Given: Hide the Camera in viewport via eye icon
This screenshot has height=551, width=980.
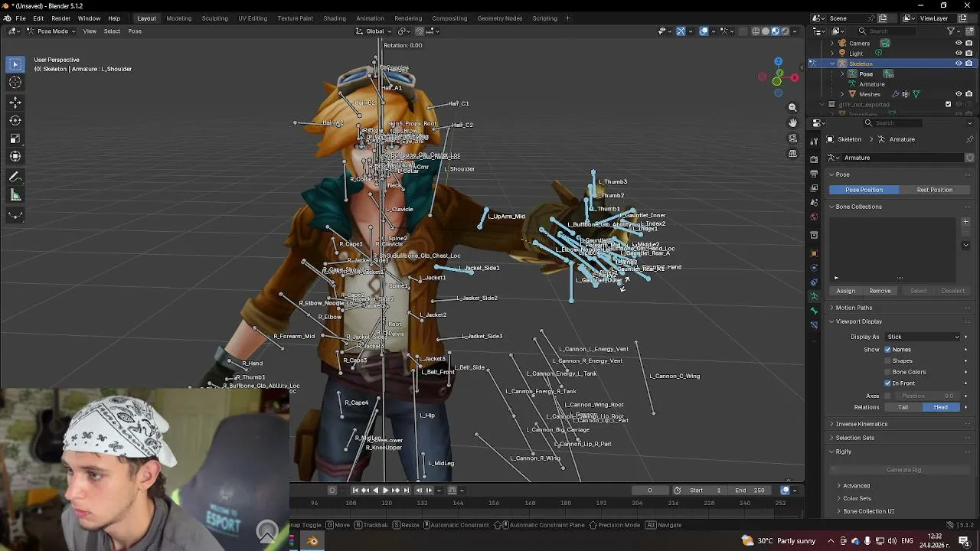Looking at the screenshot, I should pyautogui.click(x=959, y=44).
